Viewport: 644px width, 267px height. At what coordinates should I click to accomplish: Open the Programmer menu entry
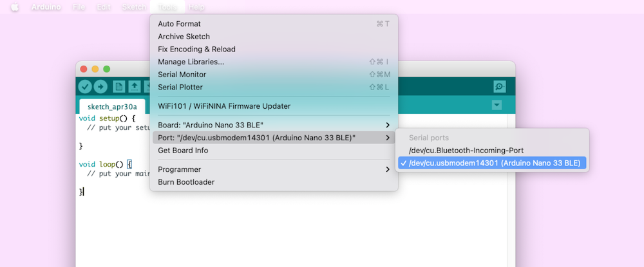pyautogui.click(x=274, y=169)
